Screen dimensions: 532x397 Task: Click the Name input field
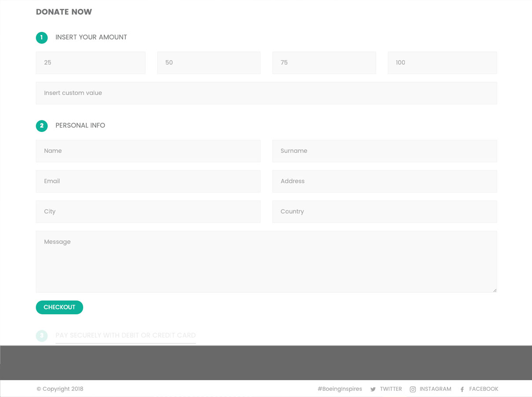148,151
